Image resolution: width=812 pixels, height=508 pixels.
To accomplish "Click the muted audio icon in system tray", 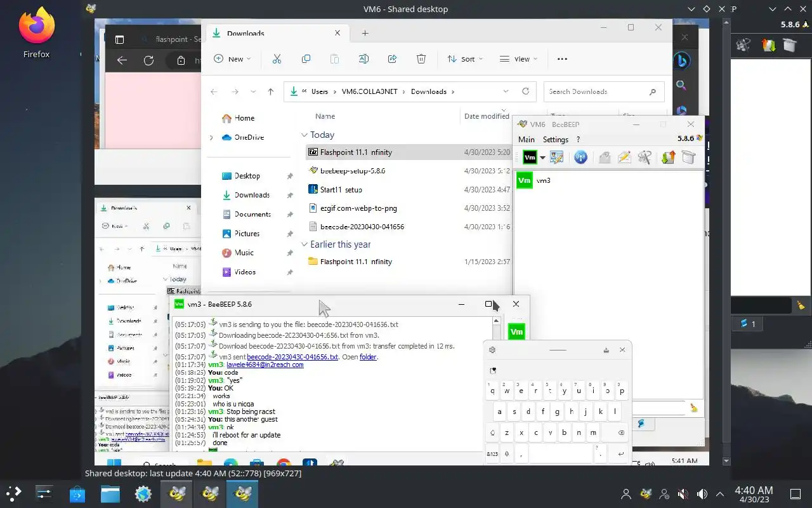I will point(683,493).
